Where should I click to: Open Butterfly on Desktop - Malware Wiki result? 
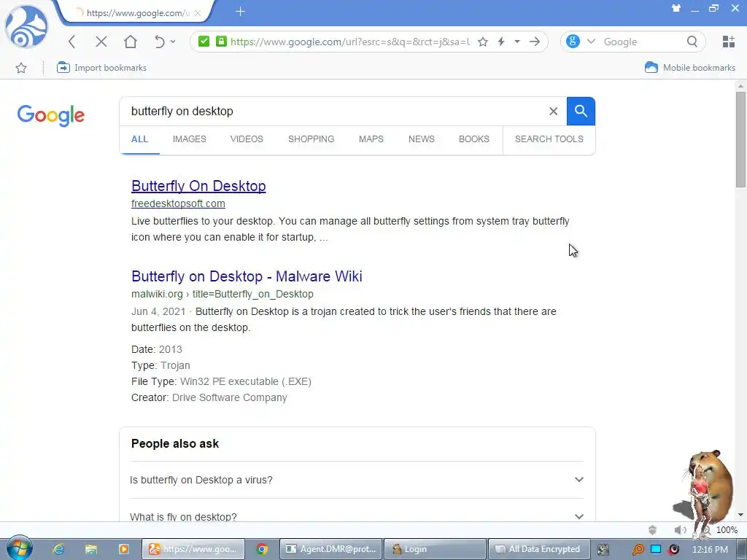(x=247, y=276)
